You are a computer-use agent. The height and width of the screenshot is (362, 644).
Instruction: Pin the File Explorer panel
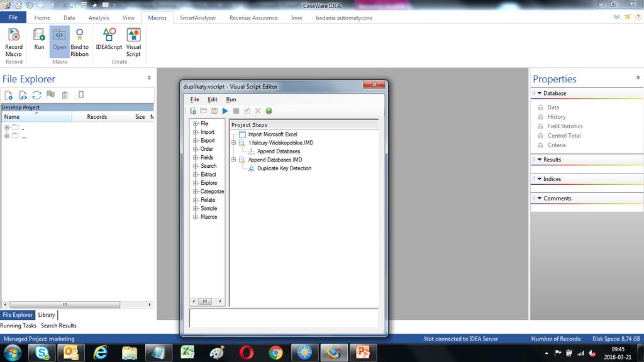149,78
